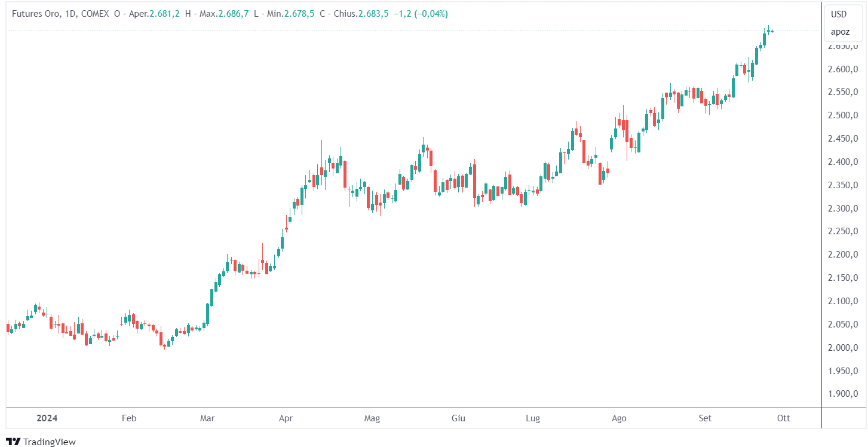Click the Lug label on time axis
This screenshot has width=868, height=447.
tap(532, 418)
